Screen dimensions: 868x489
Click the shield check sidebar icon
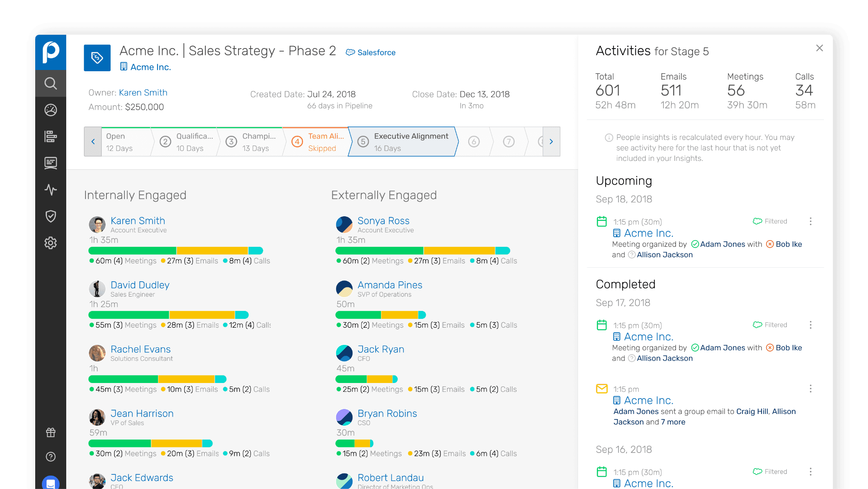point(51,216)
